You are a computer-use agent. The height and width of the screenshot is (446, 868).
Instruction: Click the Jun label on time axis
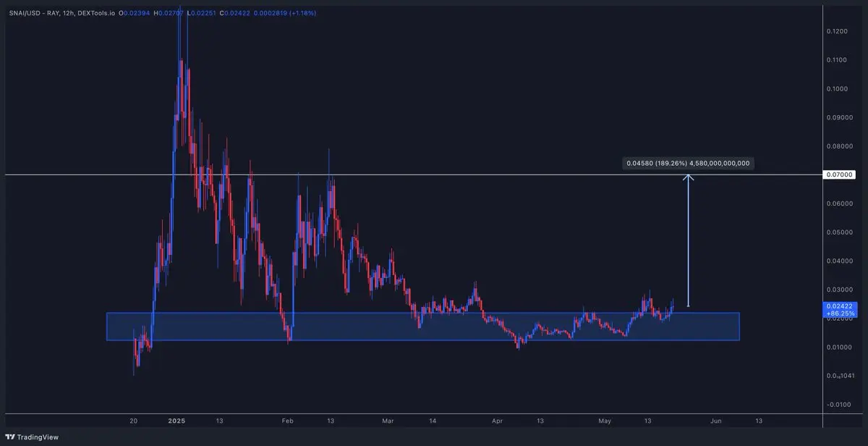pos(716,420)
